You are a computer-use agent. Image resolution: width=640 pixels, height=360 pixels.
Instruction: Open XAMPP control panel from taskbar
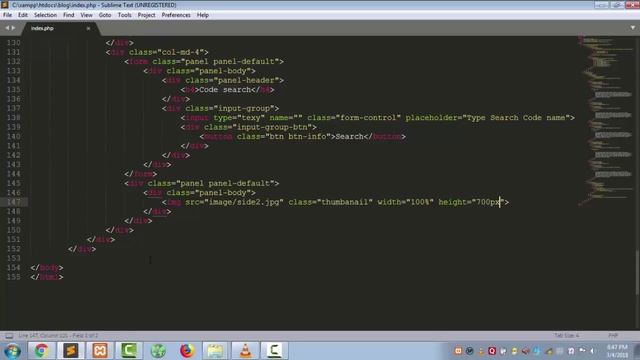point(100,351)
